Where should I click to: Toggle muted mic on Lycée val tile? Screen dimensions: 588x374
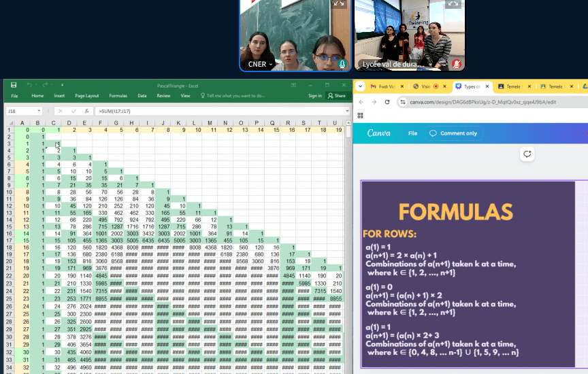(x=456, y=64)
